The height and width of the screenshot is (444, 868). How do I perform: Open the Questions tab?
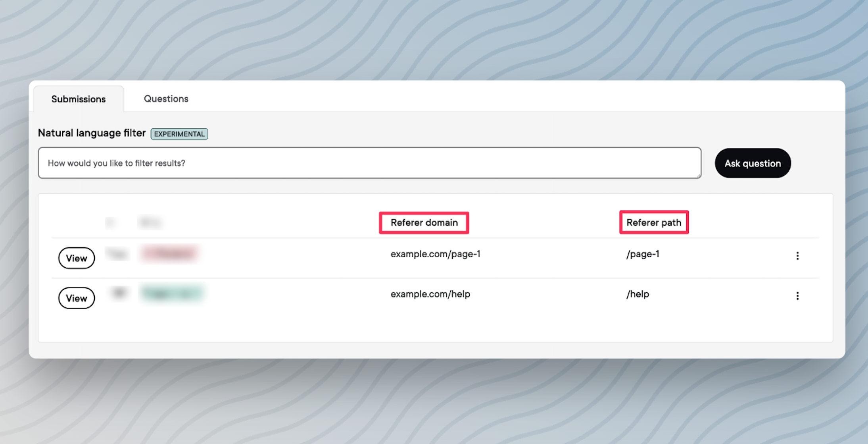point(166,98)
